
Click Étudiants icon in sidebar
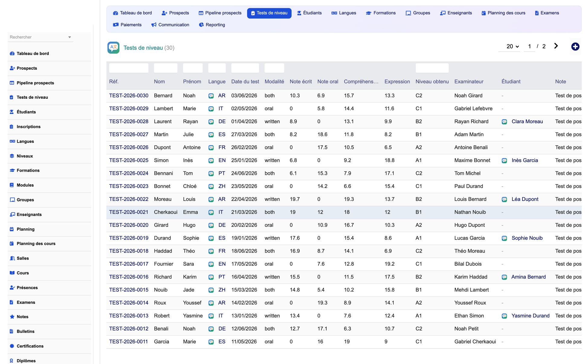12,112
